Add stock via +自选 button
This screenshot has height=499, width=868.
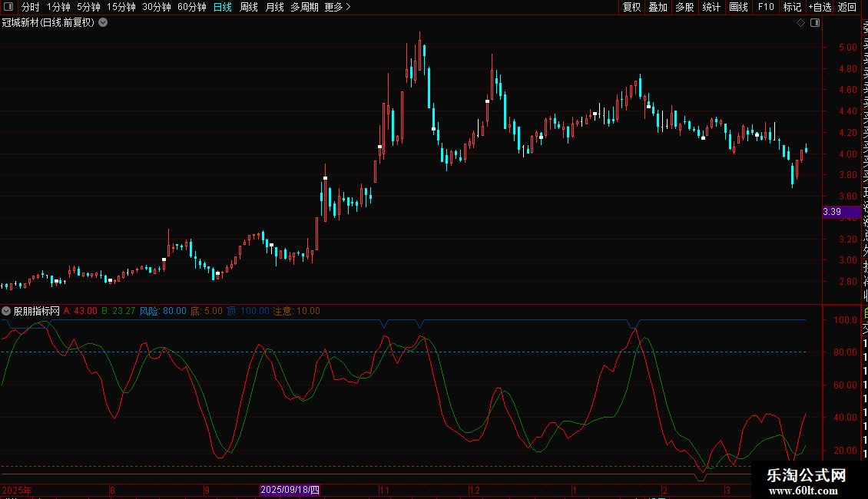point(820,7)
